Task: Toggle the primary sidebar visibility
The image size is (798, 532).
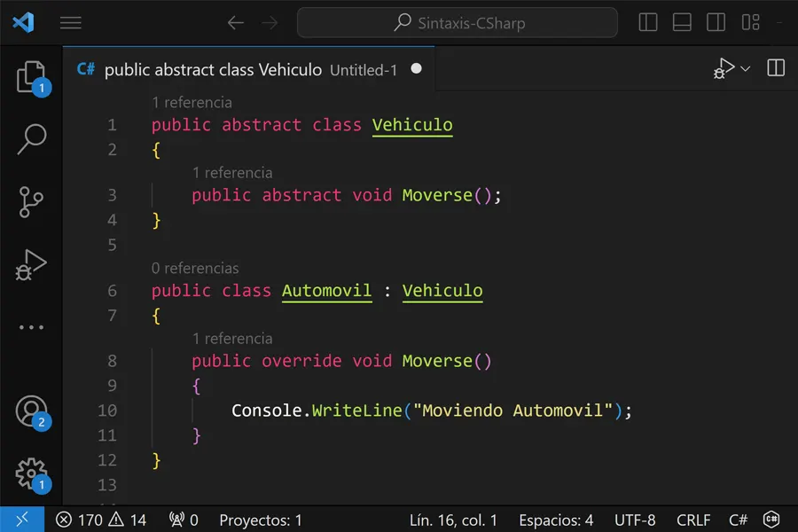Action: click(x=648, y=22)
